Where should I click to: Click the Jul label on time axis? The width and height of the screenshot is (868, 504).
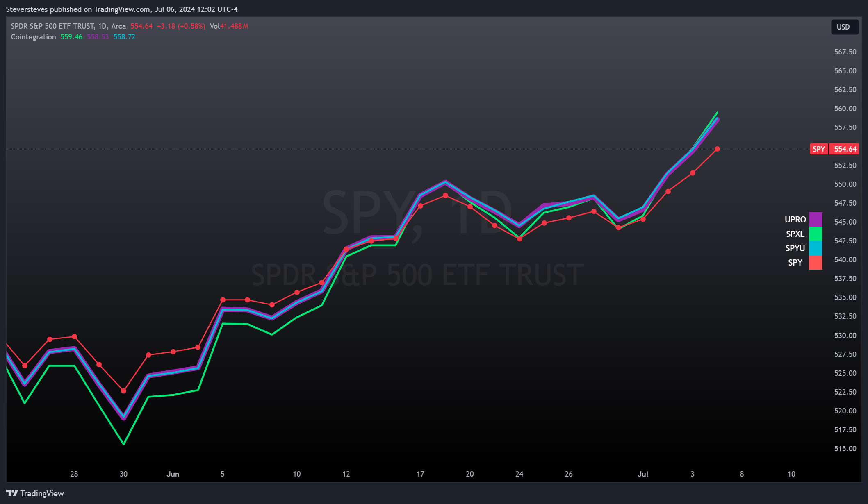[x=643, y=474]
